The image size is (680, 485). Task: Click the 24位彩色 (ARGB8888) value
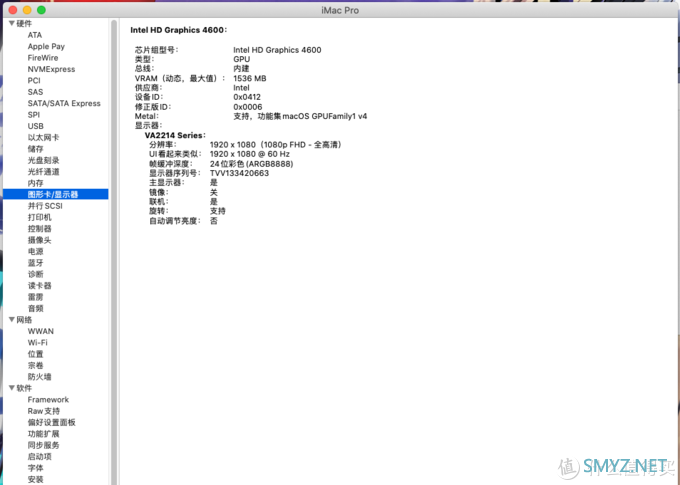(252, 164)
